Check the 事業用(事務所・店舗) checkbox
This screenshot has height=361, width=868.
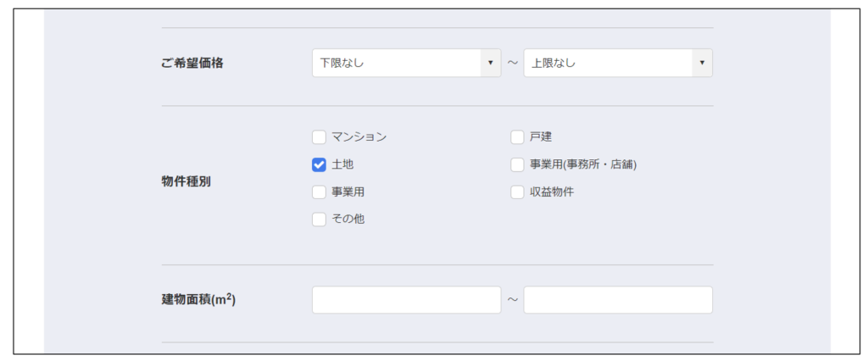pos(517,164)
